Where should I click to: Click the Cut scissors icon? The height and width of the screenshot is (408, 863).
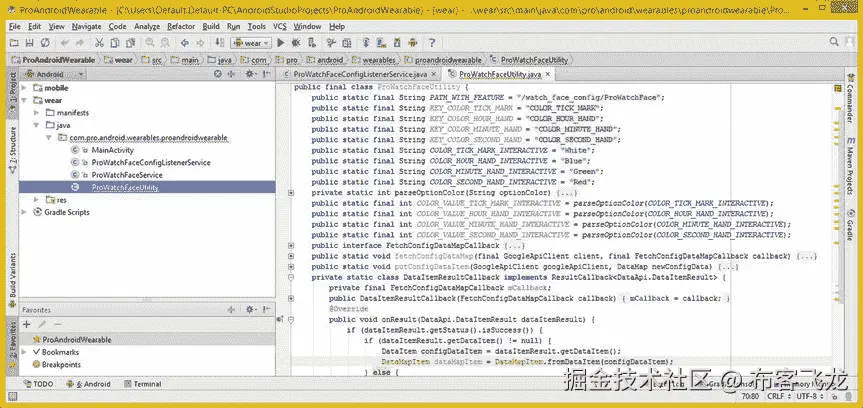[99, 43]
